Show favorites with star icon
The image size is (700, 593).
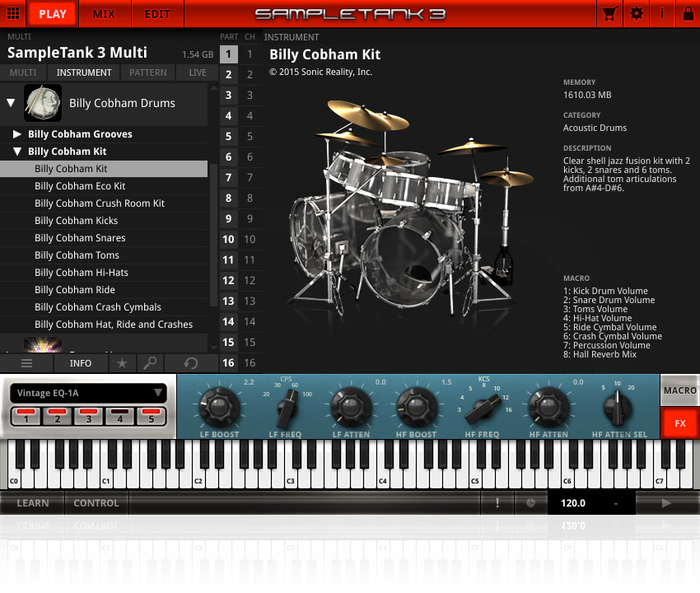(122, 363)
